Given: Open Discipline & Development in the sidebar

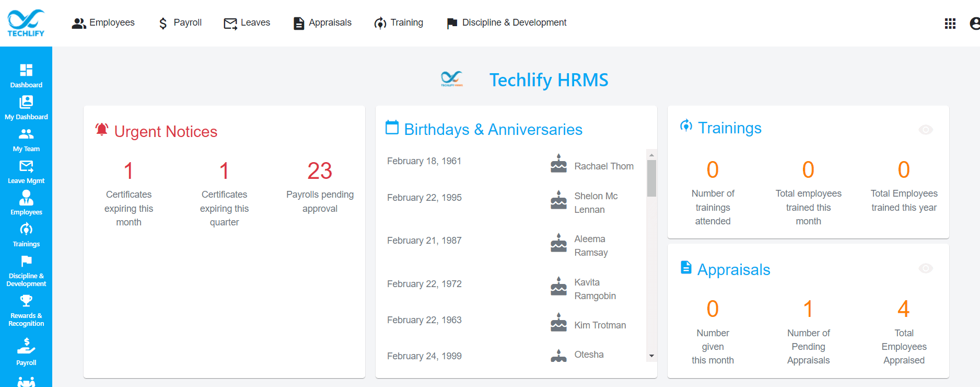Looking at the screenshot, I should pyautogui.click(x=26, y=271).
